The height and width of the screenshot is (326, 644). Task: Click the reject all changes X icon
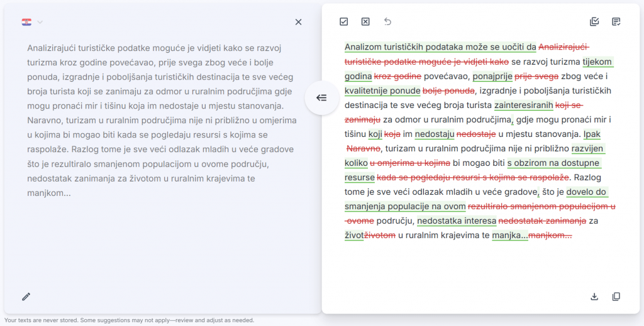coord(365,22)
